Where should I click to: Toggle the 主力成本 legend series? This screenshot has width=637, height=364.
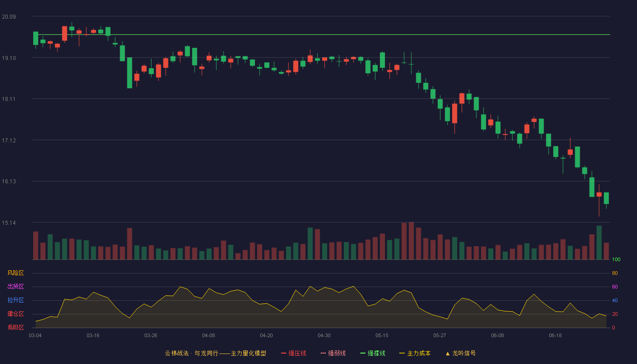pyautogui.click(x=415, y=353)
